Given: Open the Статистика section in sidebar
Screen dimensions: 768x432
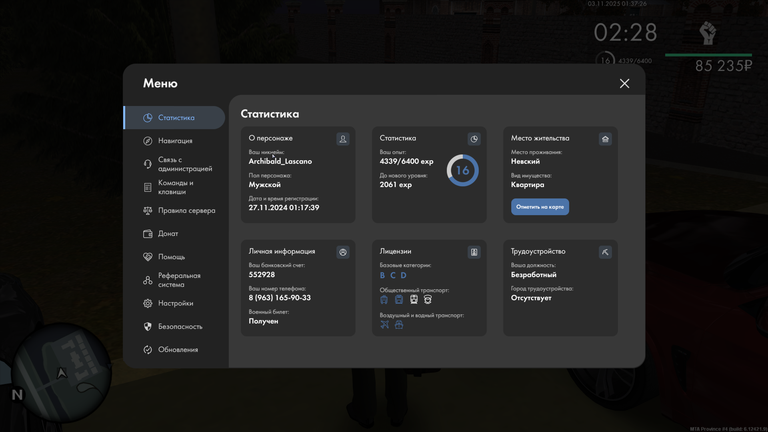Looking at the screenshot, I should click(174, 118).
